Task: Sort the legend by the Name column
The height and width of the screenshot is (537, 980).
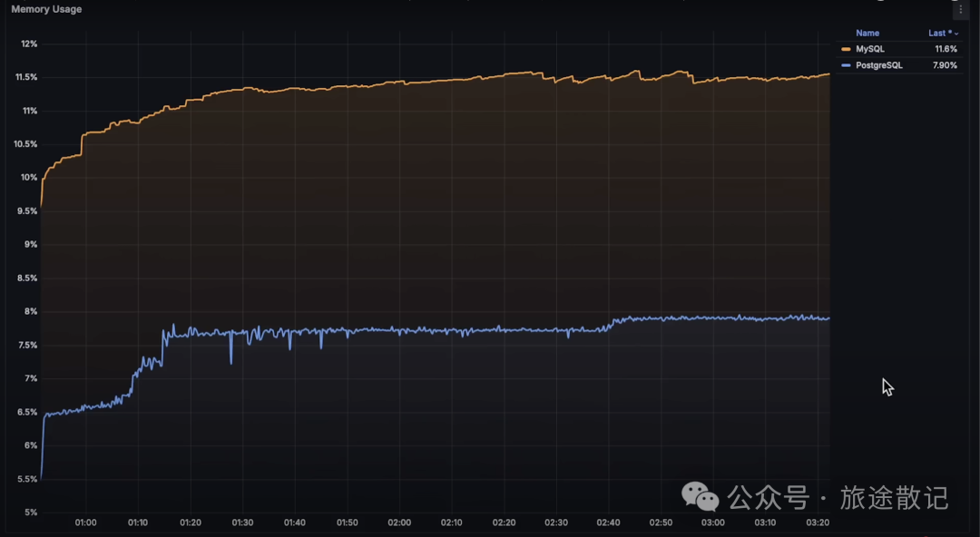Action: coord(867,34)
